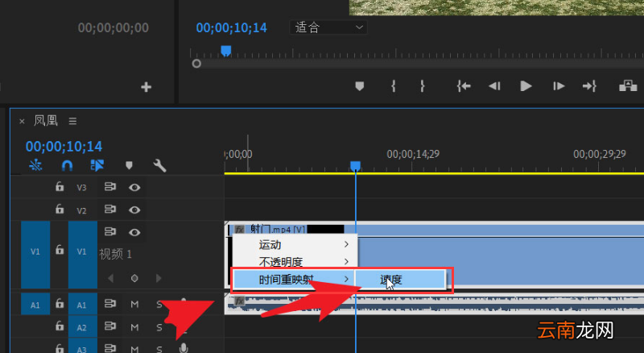Hide track V3 output eye
This screenshot has width=644, height=353.
click(134, 187)
